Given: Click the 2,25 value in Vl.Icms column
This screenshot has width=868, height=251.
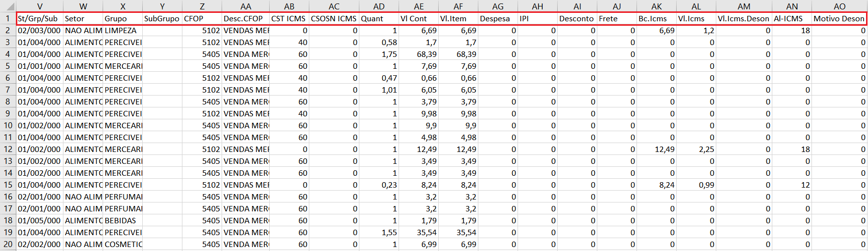Looking at the screenshot, I should pyautogui.click(x=696, y=149).
